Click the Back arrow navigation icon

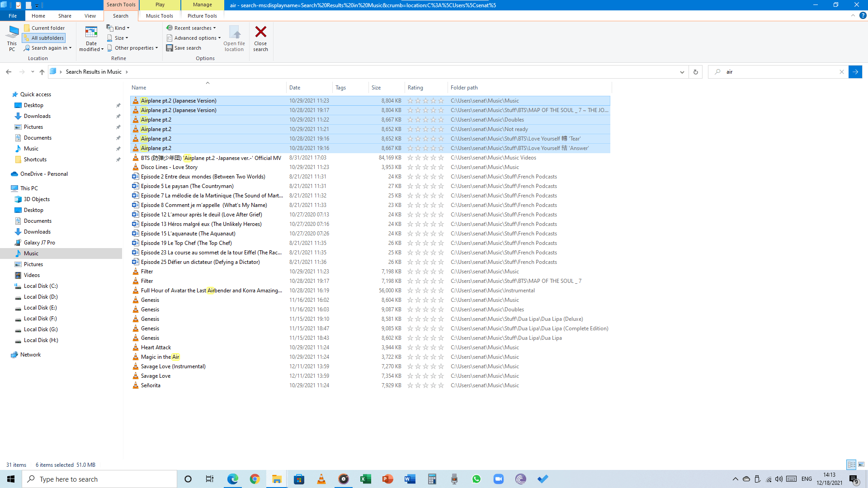click(x=9, y=72)
